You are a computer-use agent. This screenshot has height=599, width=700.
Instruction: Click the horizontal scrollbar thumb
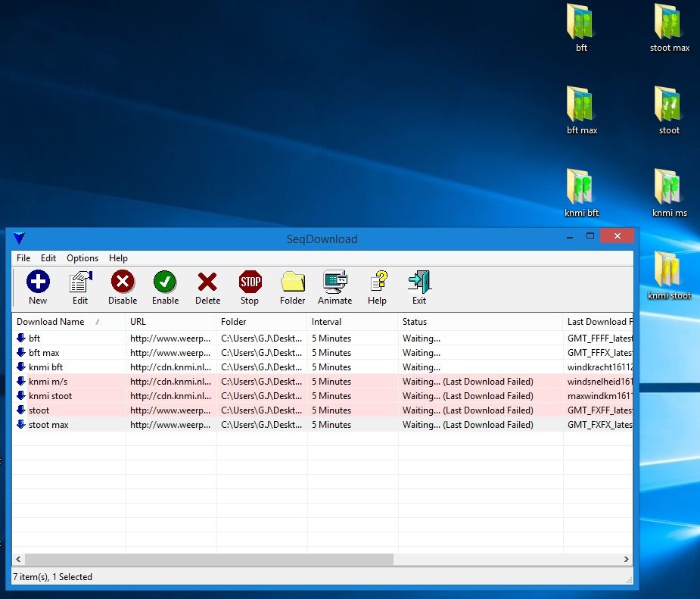pos(208,560)
